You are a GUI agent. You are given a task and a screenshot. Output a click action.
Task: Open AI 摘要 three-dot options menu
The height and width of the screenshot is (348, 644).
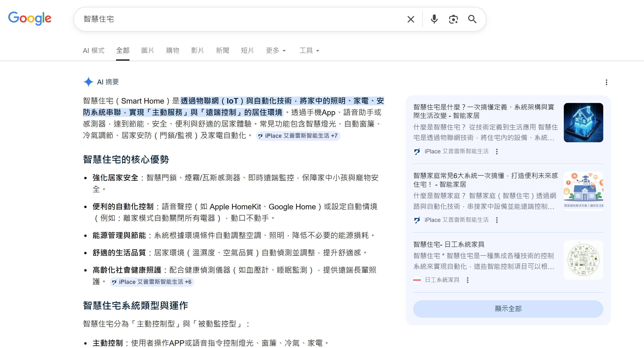click(x=606, y=82)
